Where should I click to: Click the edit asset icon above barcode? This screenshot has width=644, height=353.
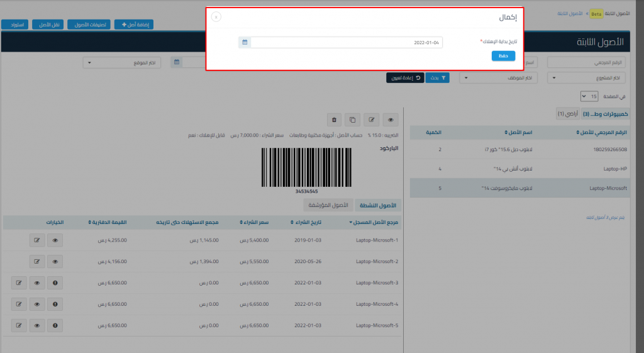372,119
